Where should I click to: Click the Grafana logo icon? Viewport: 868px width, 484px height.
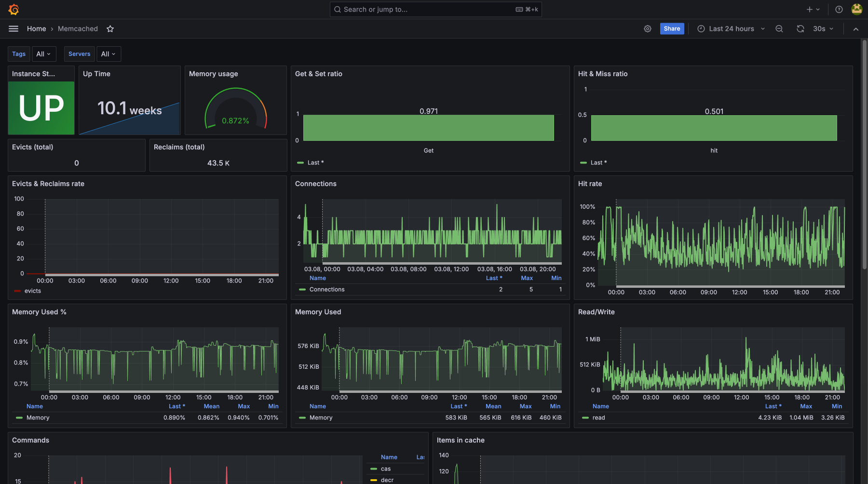14,10
